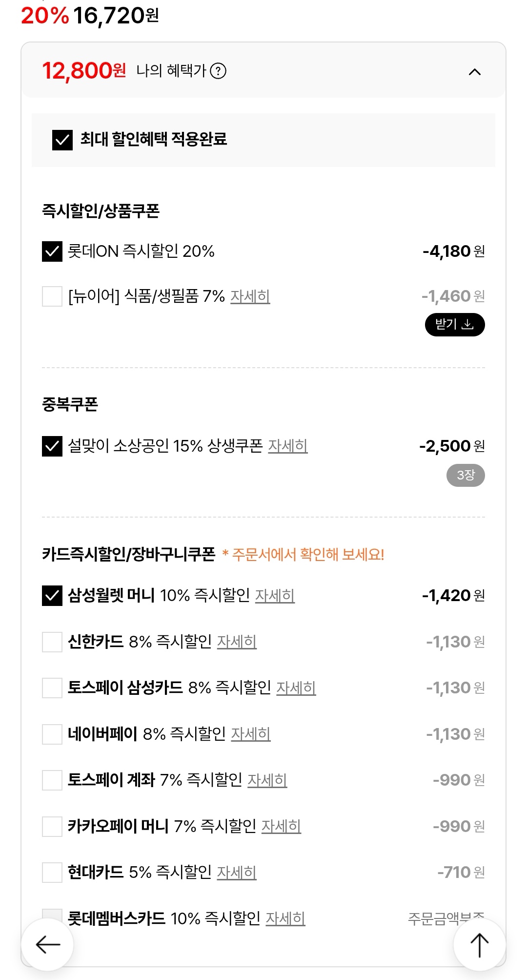
Task: Tap the 3장 coupon count badge
Action: tap(465, 475)
